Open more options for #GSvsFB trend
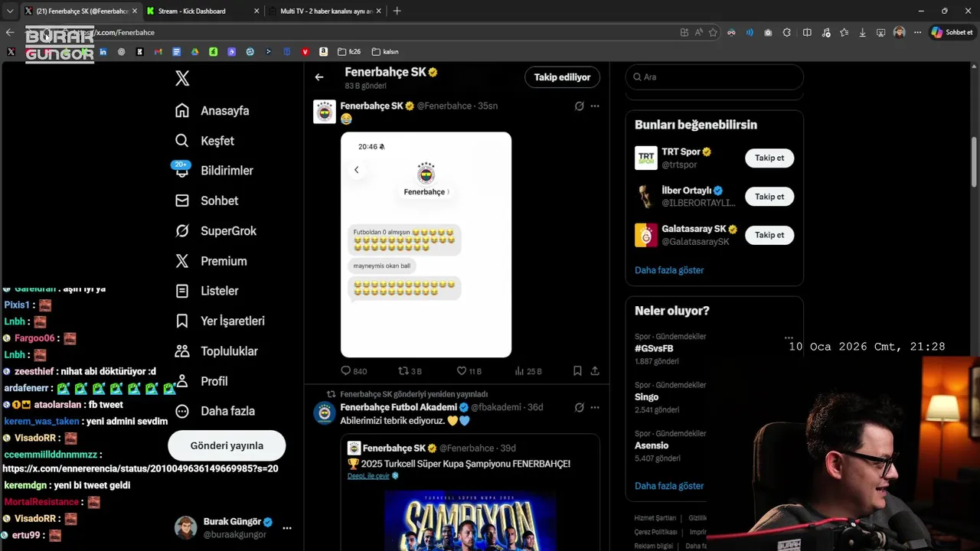This screenshot has height=551, width=980. point(789,337)
